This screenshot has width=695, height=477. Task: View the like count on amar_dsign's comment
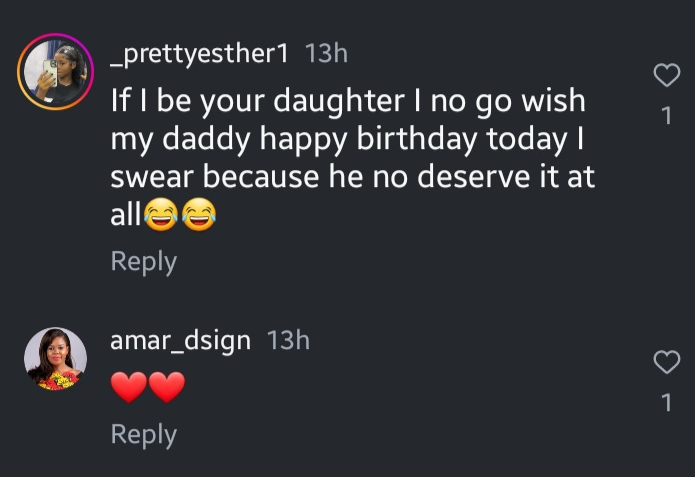pyautogui.click(x=667, y=404)
